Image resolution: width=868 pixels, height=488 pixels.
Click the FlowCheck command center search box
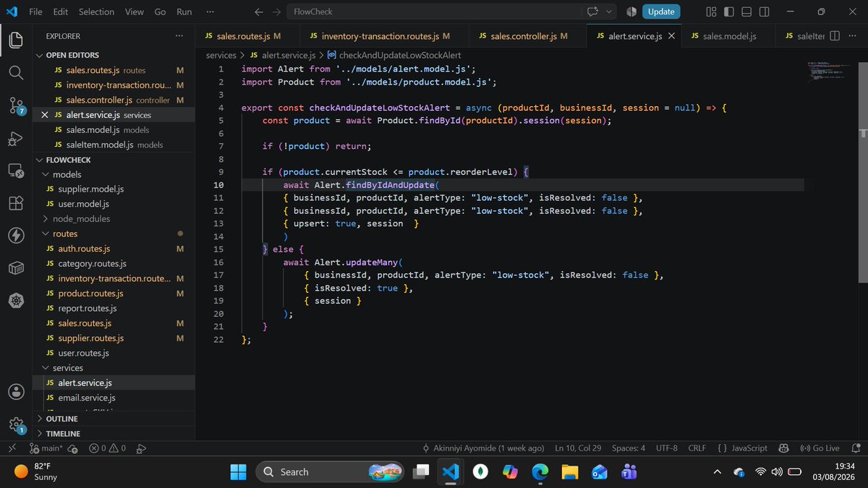[x=435, y=12]
